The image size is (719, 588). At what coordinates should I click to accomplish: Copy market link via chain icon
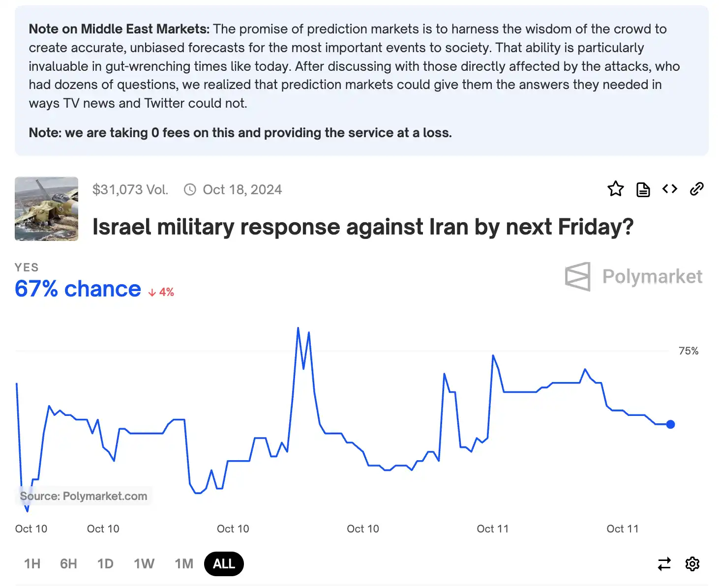pyautogui.click(x=697, y=189)
